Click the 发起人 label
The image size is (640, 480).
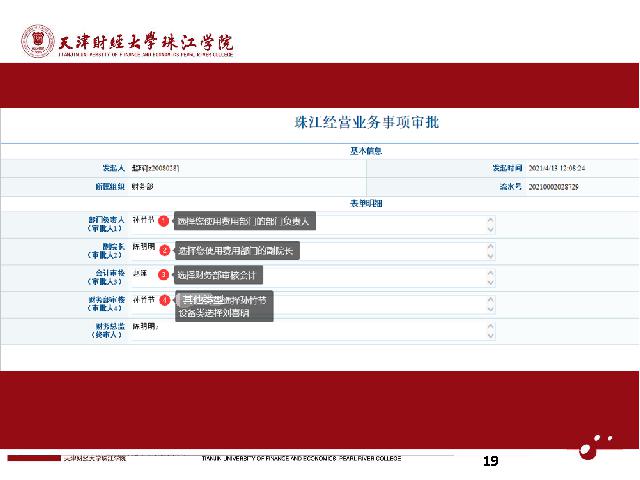[113, 168]
